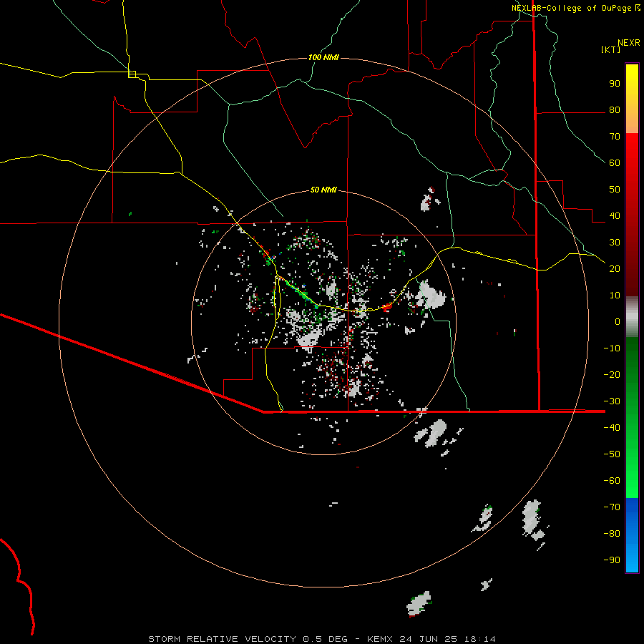Viewport: 644px width, 644px height.
Task: Click the KEMX radar site identifier in caption
Action: click(379, 639)
